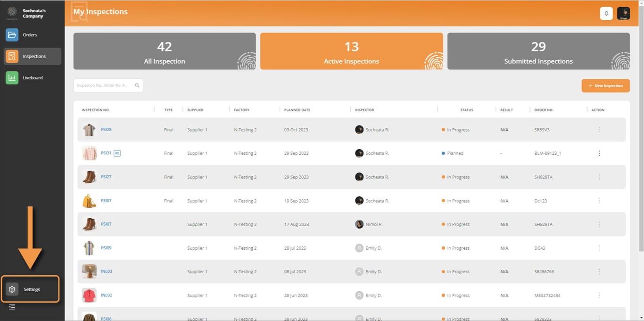
Task: Click the Settings gear icon
Action: point(12,289)
